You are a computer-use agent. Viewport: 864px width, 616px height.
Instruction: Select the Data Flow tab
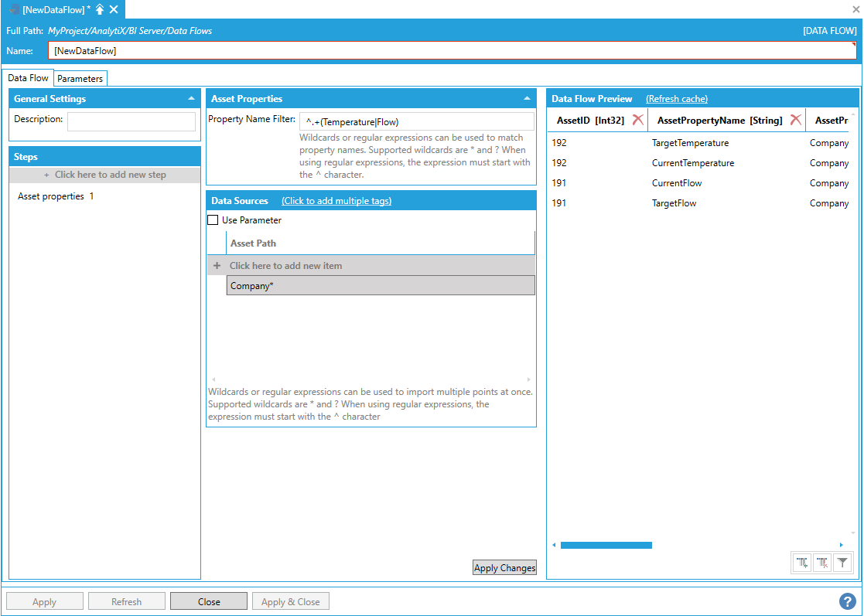pyautogui.click(x=28, y=78)
